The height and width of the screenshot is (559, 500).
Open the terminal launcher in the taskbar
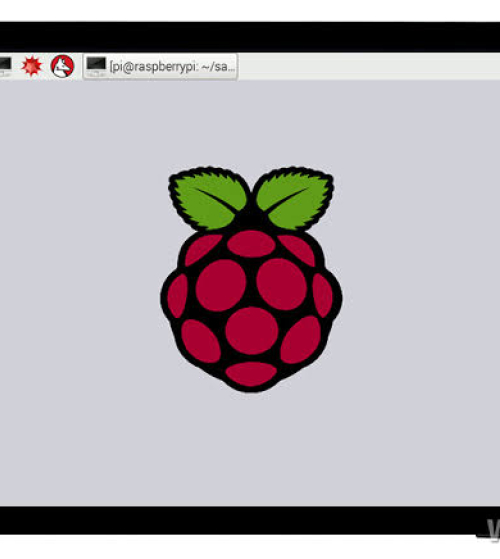coord(5,67)
